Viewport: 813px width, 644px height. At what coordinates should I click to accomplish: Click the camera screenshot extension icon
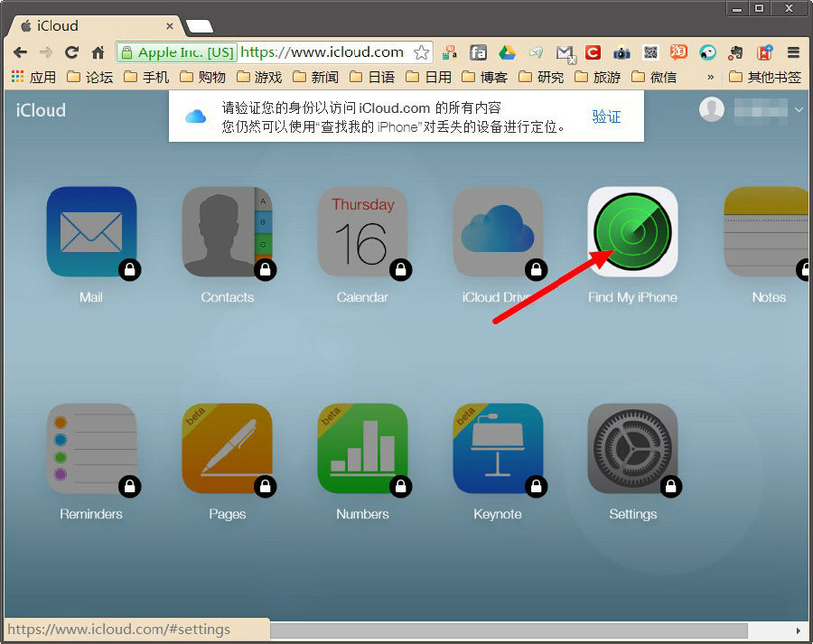point(621,53)
